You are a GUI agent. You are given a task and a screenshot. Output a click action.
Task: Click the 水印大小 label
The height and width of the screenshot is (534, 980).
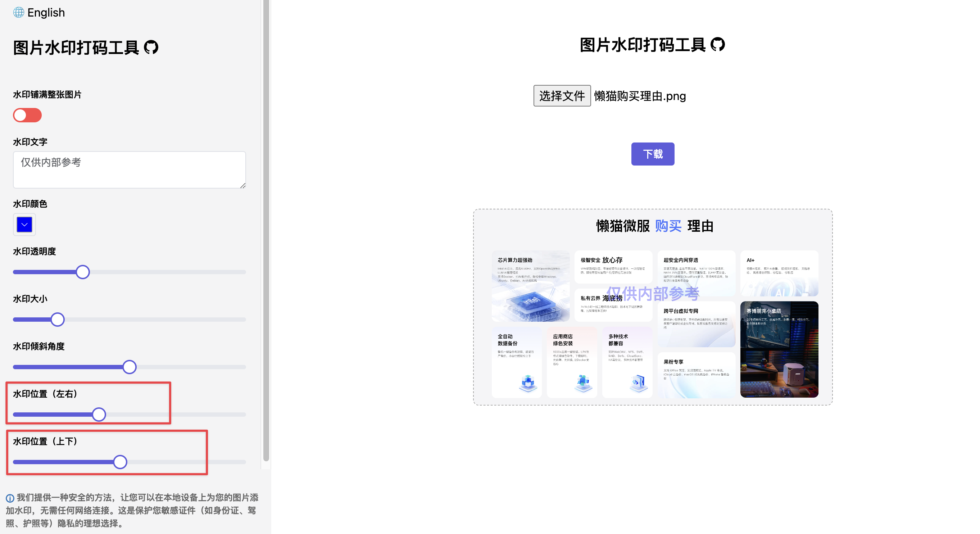(x=30, y=299)
